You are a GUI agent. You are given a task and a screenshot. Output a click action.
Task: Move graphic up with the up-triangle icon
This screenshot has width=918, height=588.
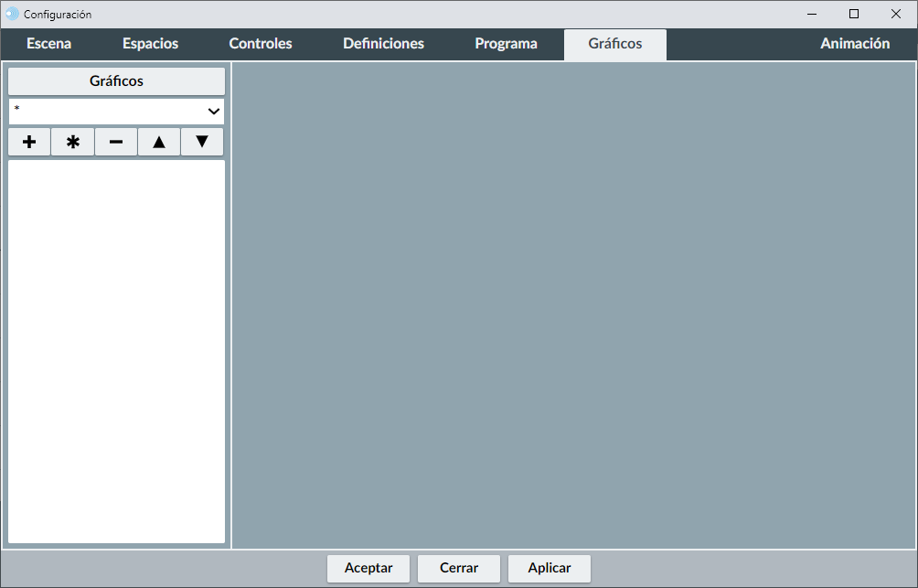point(159,142)
